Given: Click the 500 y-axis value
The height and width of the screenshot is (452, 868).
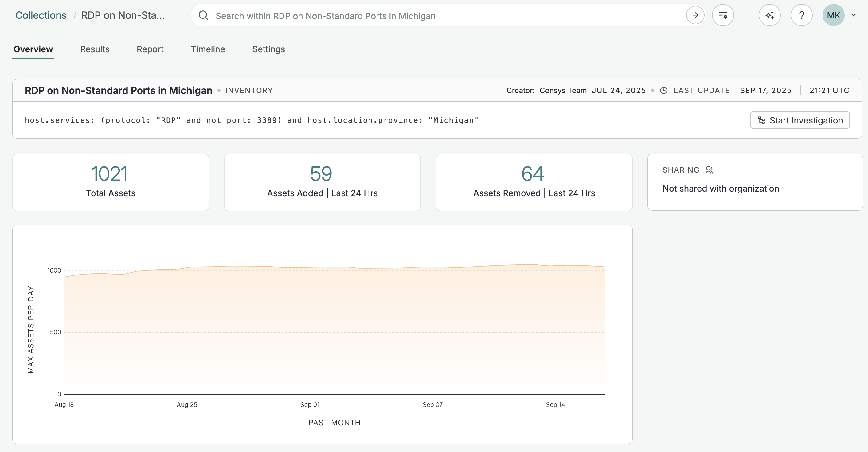Looking at the screenshot, I should click(55, 333).
